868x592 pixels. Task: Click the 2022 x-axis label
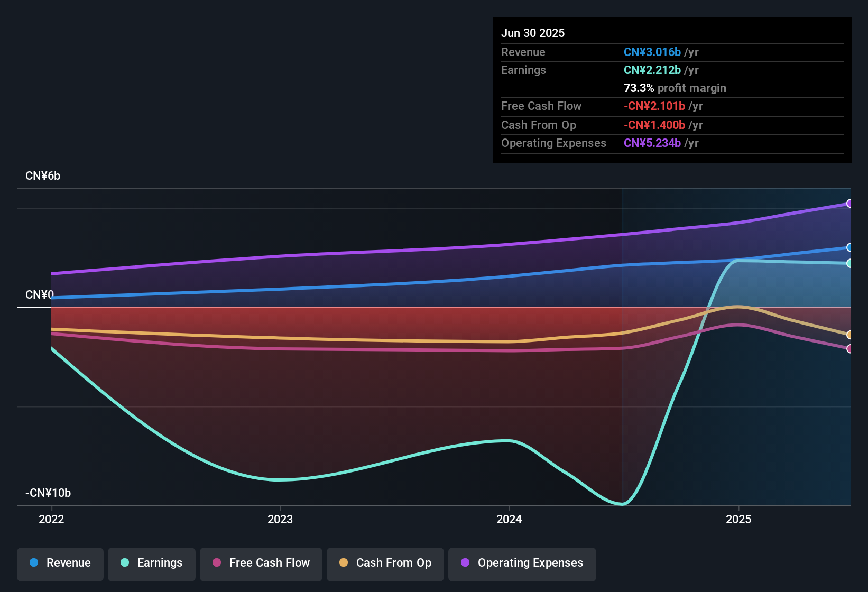coord(51,519)
